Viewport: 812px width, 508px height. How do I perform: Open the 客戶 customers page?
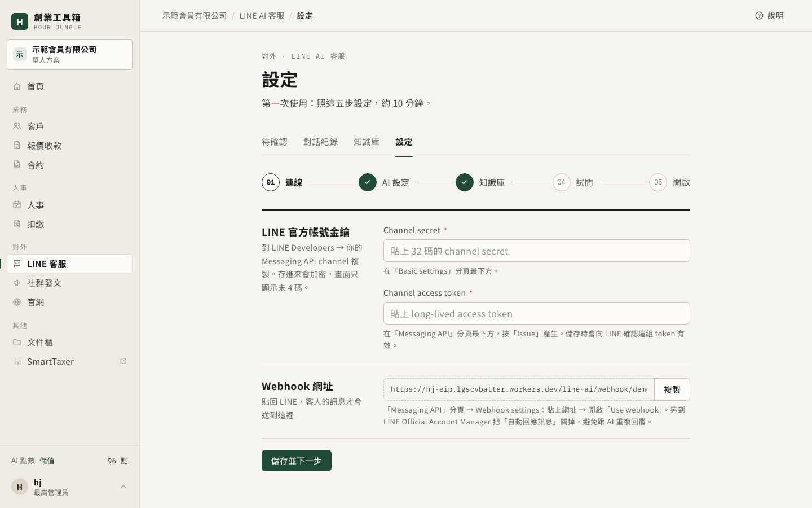(x=69, y=126)
